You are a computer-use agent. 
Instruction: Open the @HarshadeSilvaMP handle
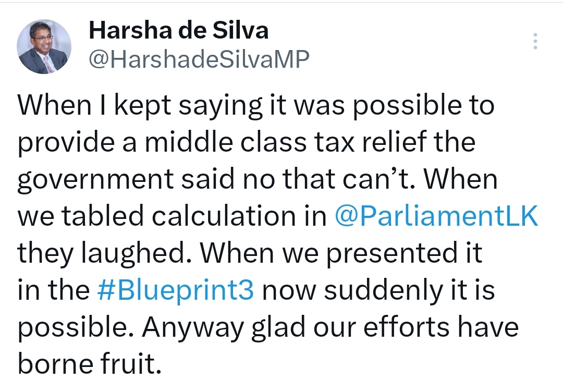tap(199, 59)
